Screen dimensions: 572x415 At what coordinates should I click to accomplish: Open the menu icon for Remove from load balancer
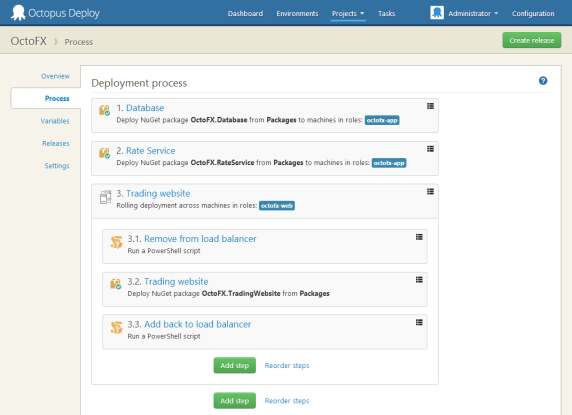click(419, 237)
